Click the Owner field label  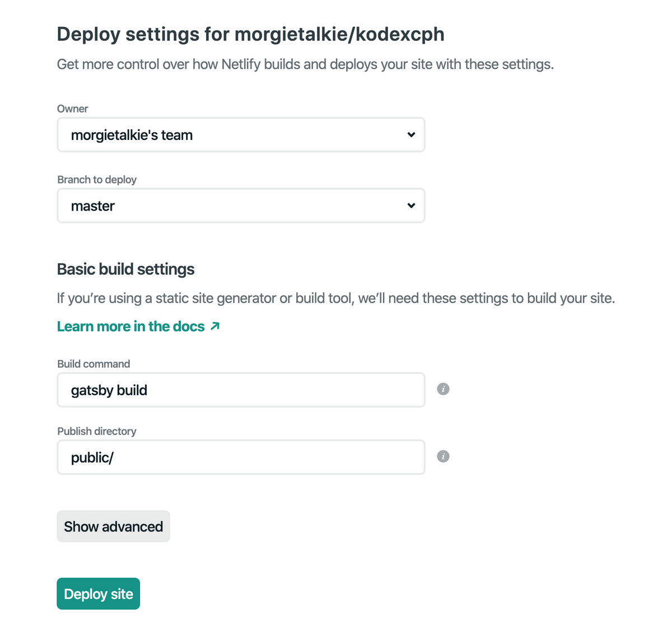pos(73,109)
